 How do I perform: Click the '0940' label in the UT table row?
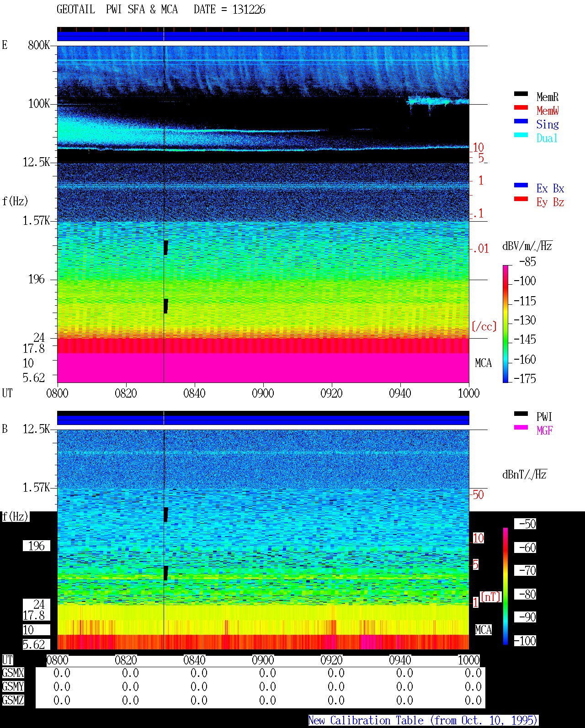pos(400,660)
